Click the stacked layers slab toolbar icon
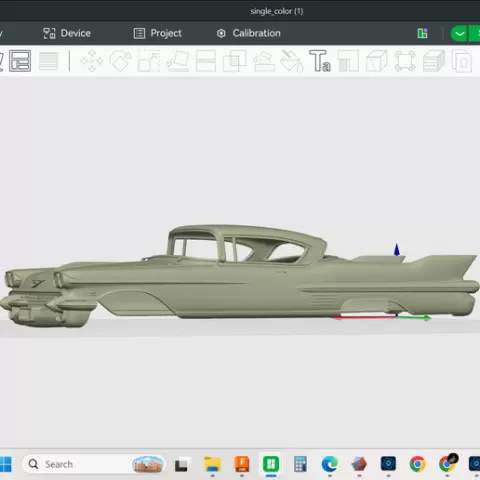Image resolution: width=480 pixels, height=480 pixels. tap(434, 61)
